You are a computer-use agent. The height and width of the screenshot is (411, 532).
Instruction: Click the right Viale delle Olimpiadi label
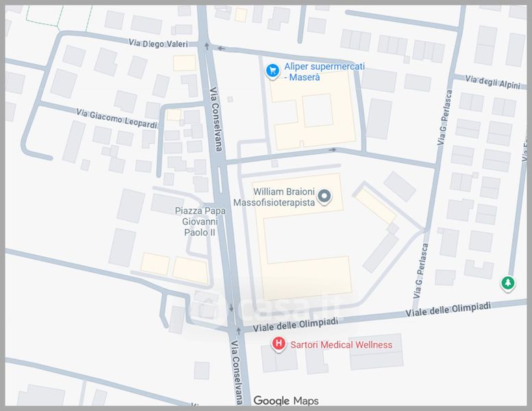tap(448, 310)
